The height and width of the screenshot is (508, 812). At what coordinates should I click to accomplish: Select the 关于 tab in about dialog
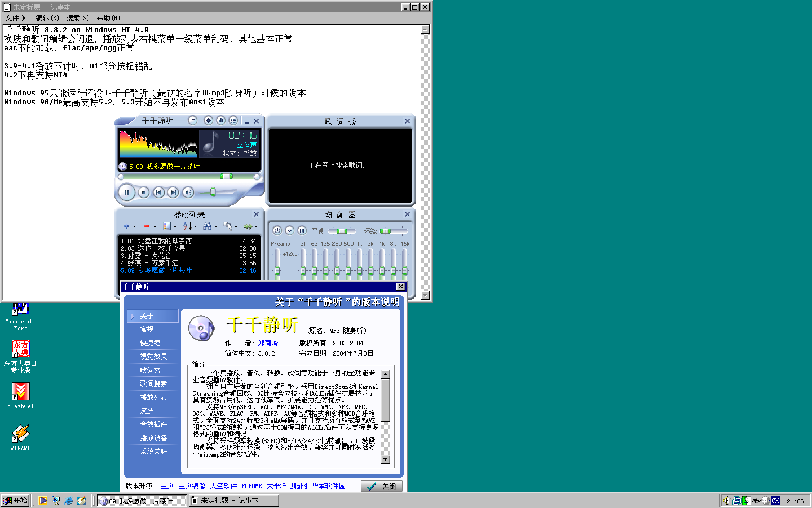tap(153, 316)
